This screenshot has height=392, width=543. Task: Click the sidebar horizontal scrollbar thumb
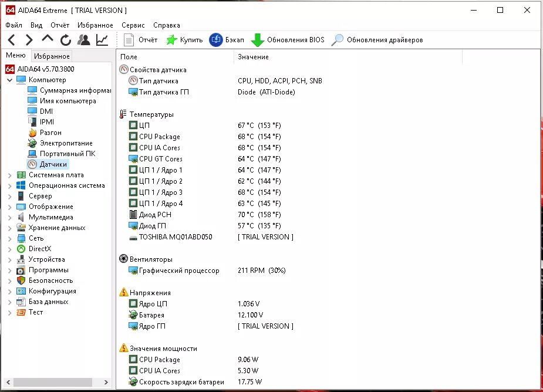pyautogui.click(x=53, y=382)
